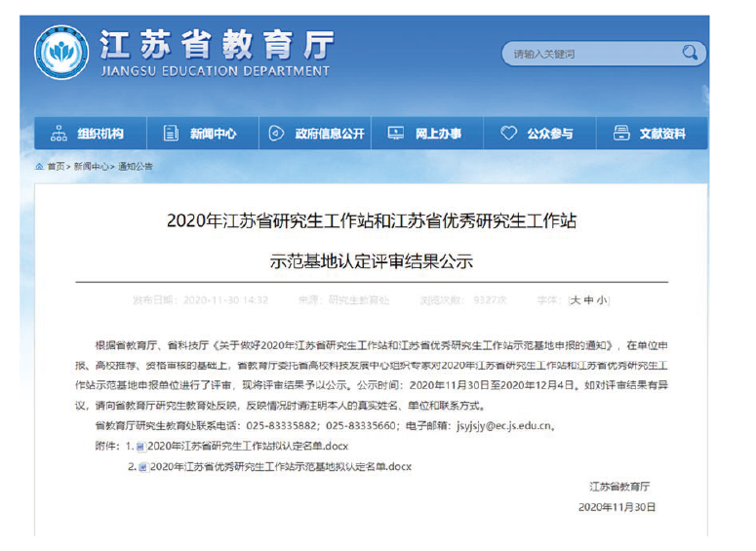
Task: Download 2020年江苏省优秀研究生工作站示范基地拟认定名单.docx
Action: [x=281, y=466]
